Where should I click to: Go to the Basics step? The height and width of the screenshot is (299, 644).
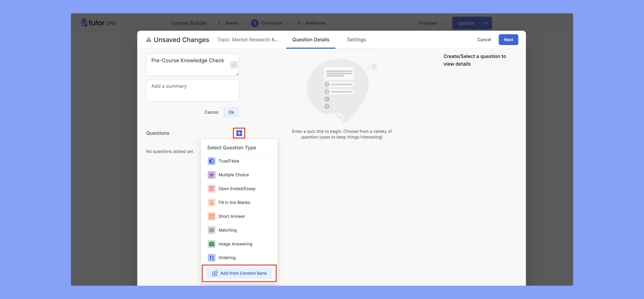pos(227,23)
